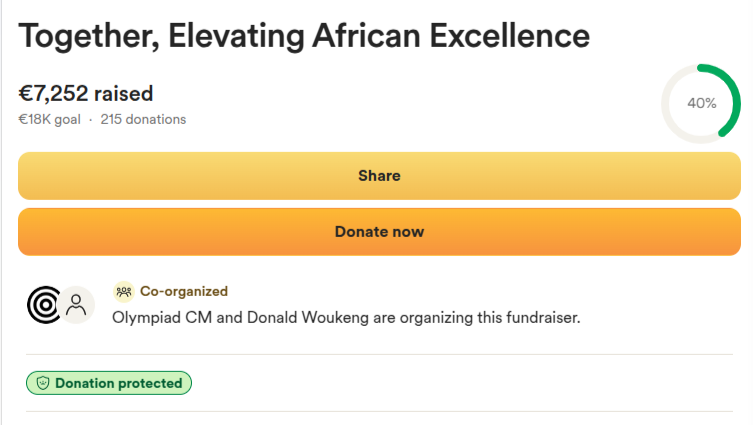Click the Share button

pos(379,176)
